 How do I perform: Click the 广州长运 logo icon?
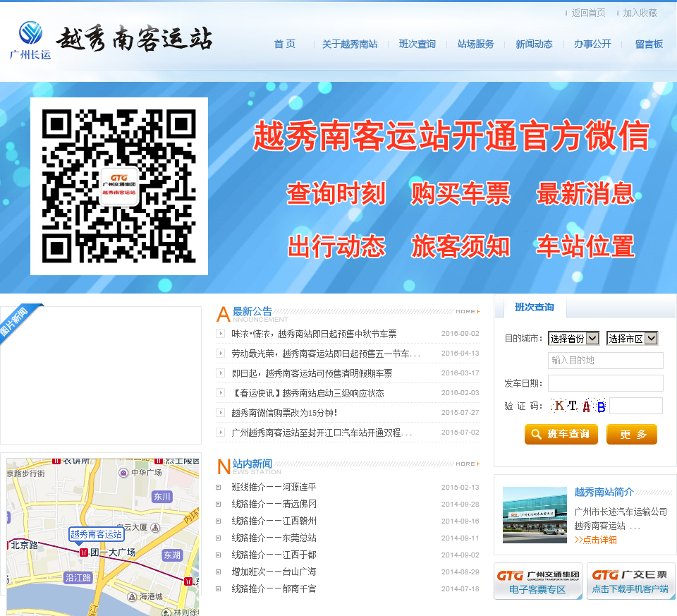pos(30,40)
